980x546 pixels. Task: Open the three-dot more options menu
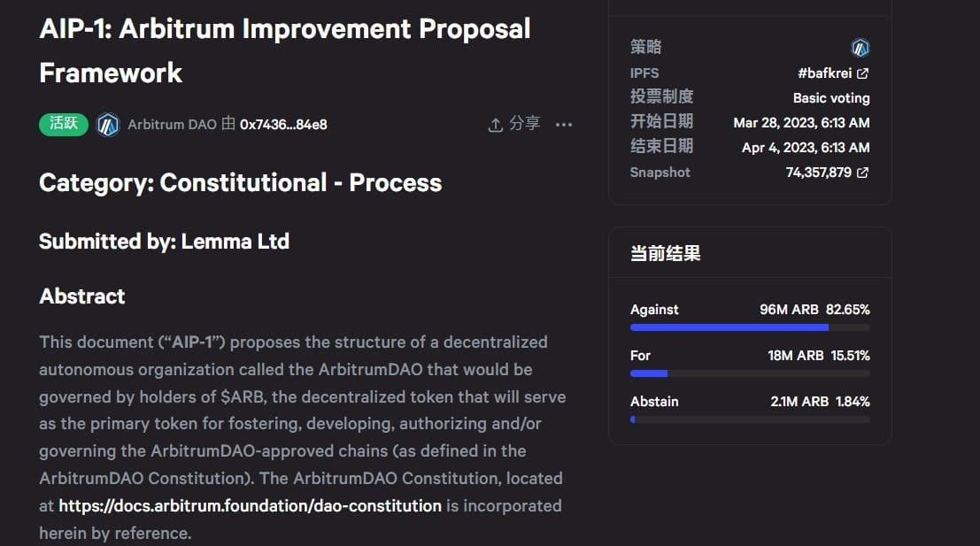(x=564, y=125)
